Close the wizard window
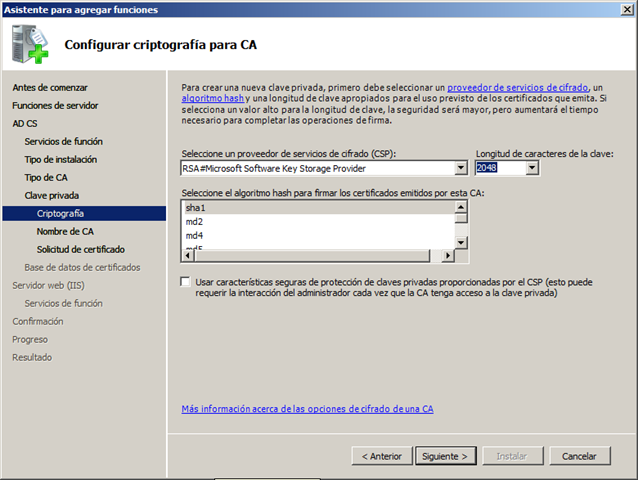638x480 pixels. [x=626, y=9]
